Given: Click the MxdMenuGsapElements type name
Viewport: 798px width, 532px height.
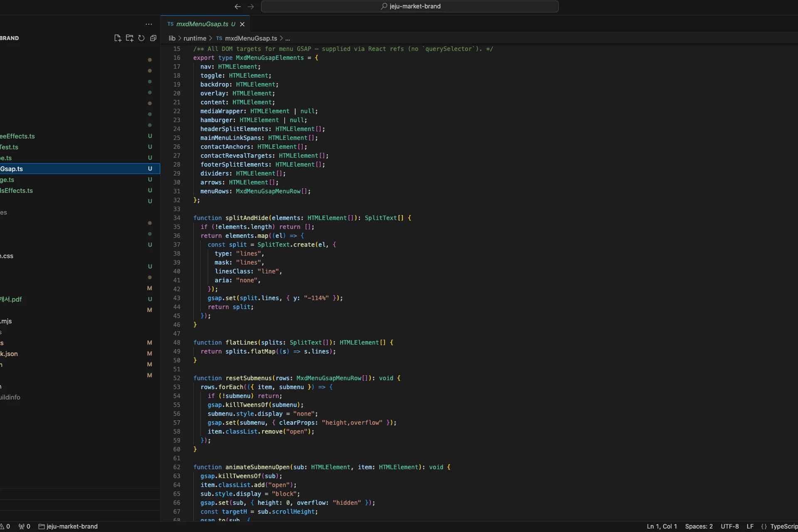Looking at the screenshot, I should [x=270, y=58].
